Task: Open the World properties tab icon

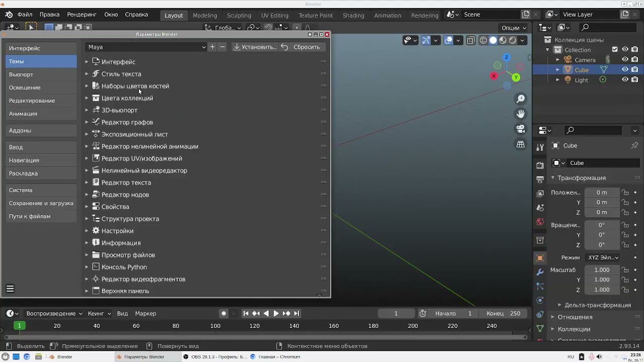Action: [540, 221]
